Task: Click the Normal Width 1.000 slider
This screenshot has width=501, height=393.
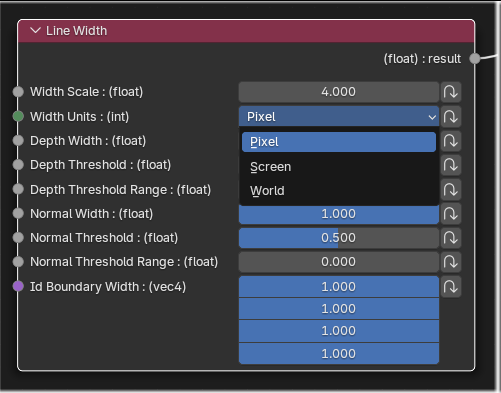Action: click(339, 215)
